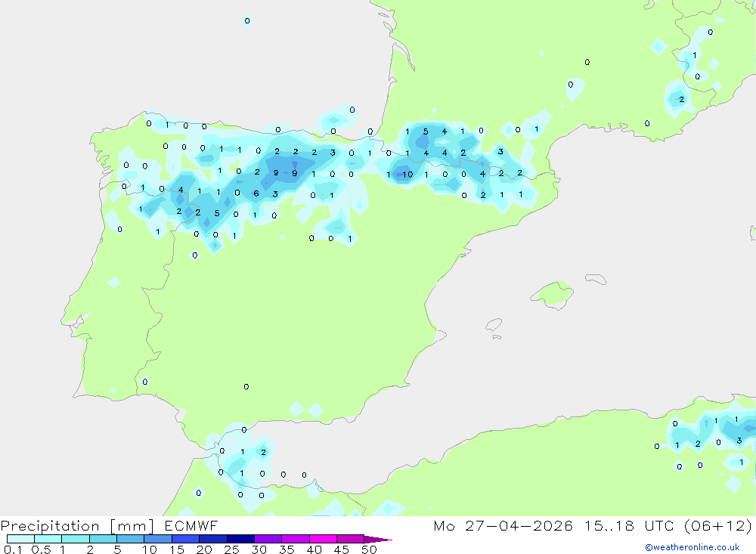Click the 0.5–1 mm legend color swatch
The width and height of the screenshot is (756, 554).
[x=48, y=539]
